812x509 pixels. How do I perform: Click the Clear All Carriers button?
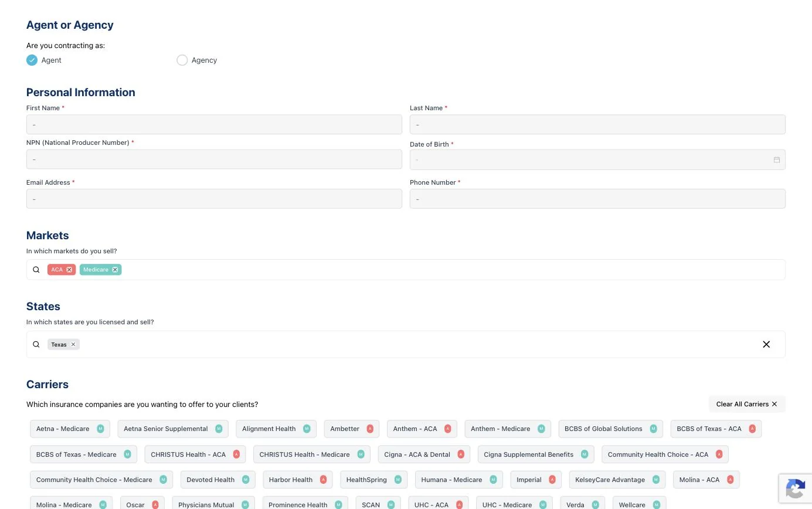tap(747, 404)
